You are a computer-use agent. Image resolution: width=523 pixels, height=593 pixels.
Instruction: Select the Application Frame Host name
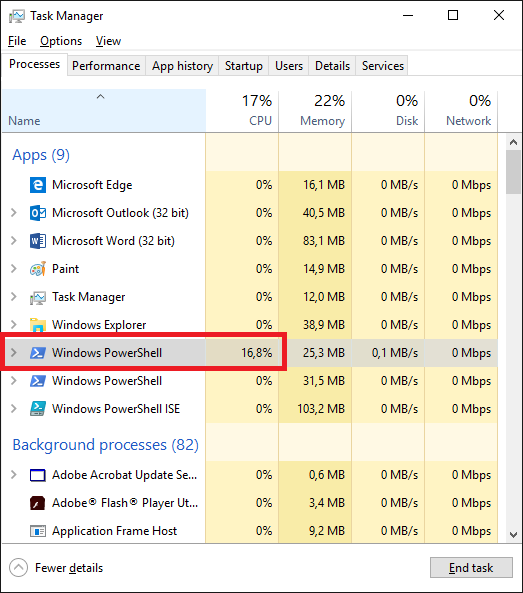[115, 531]
